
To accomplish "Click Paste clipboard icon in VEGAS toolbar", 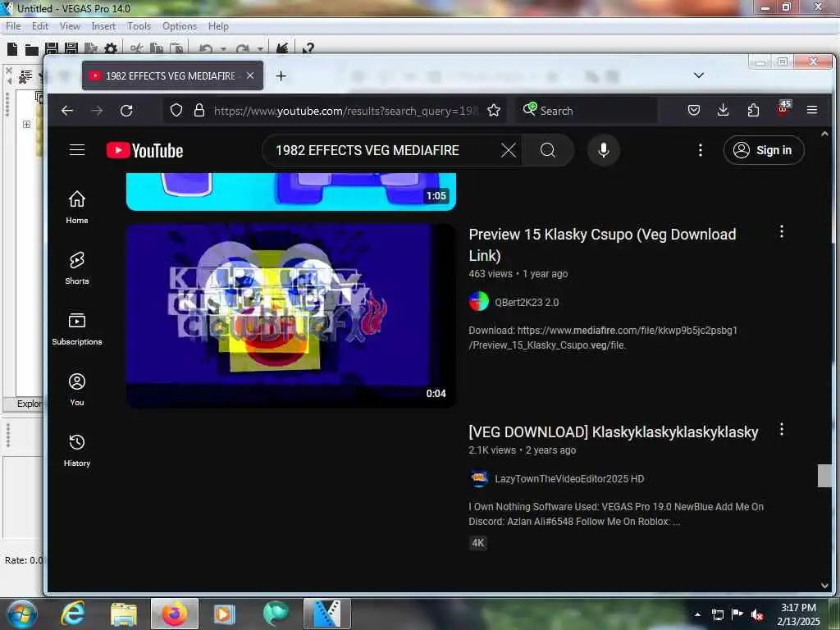I will click(x=176, y=49).
